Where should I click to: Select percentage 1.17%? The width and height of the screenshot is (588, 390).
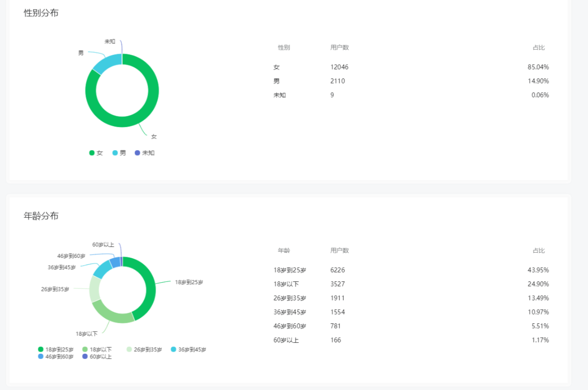tap(540, 340)
